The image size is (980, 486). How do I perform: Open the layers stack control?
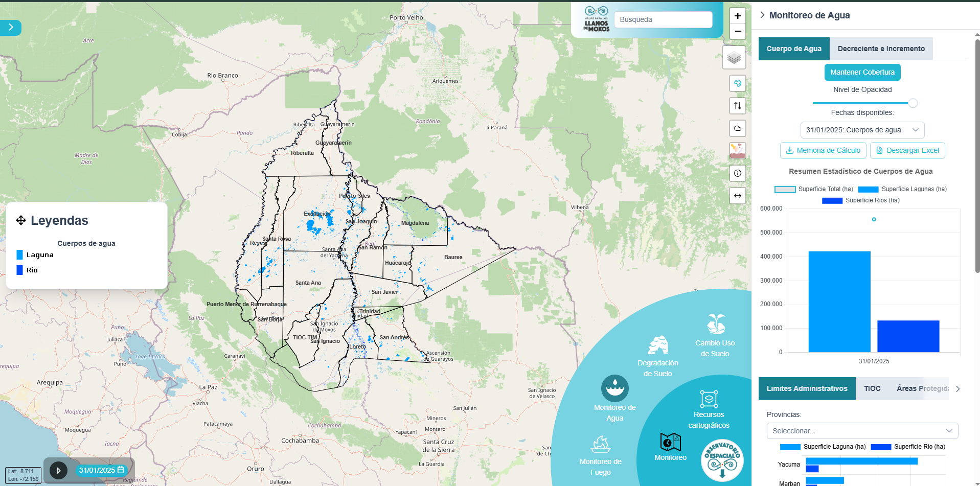tap(734, 58)
